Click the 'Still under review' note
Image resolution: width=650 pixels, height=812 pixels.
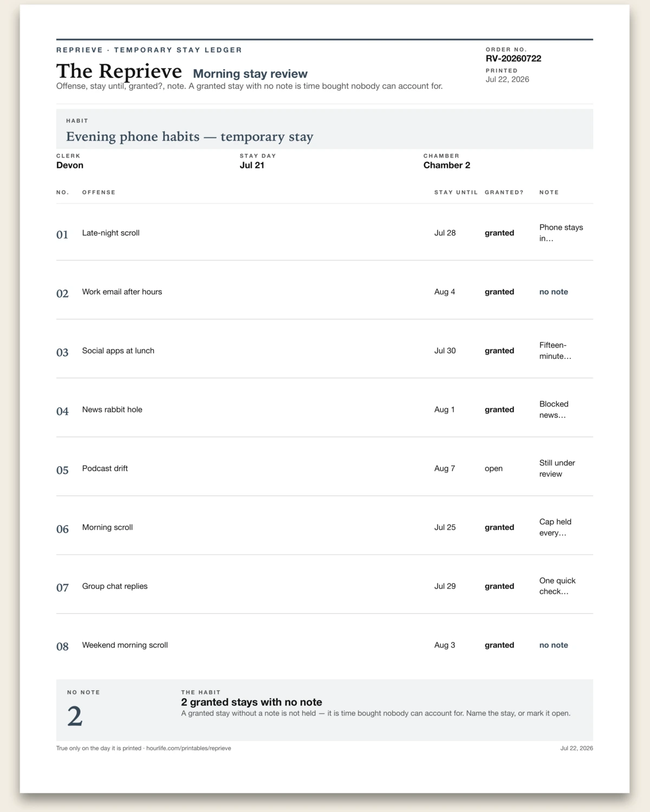(557, 468)
